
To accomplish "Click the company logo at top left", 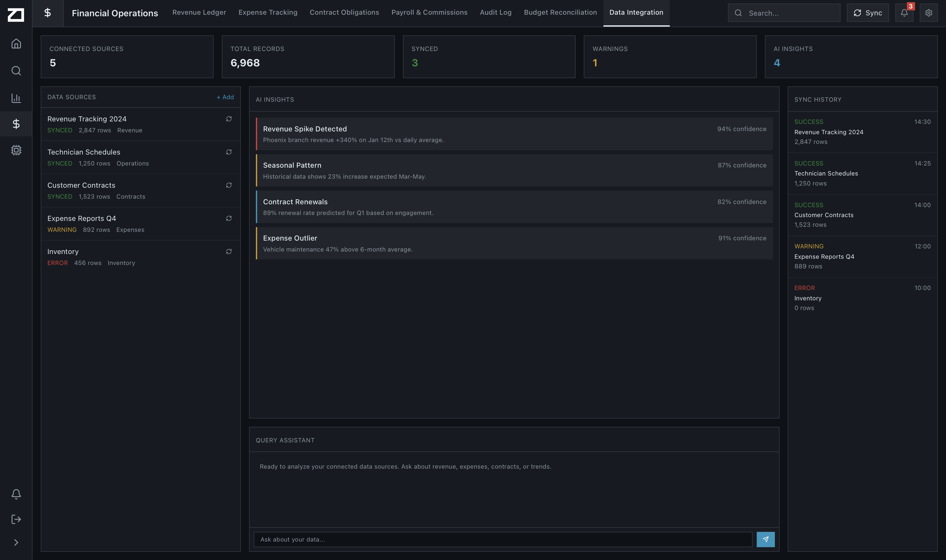I will tap(15, 15).
